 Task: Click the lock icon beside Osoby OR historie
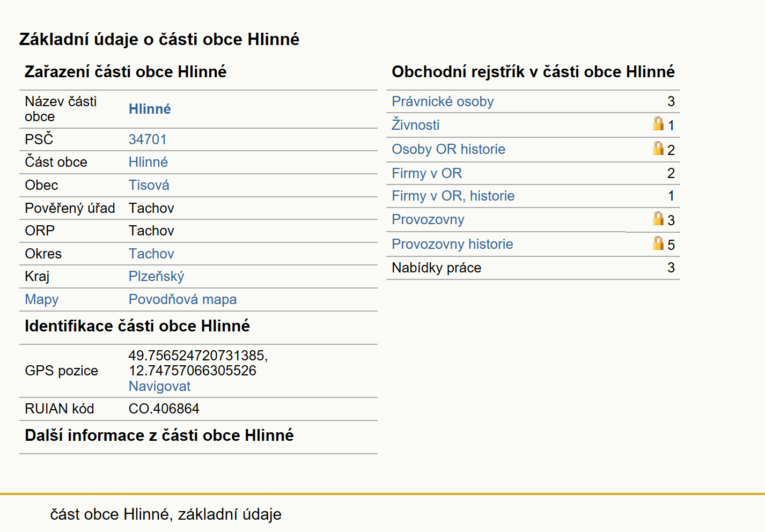tap(658, 149)
